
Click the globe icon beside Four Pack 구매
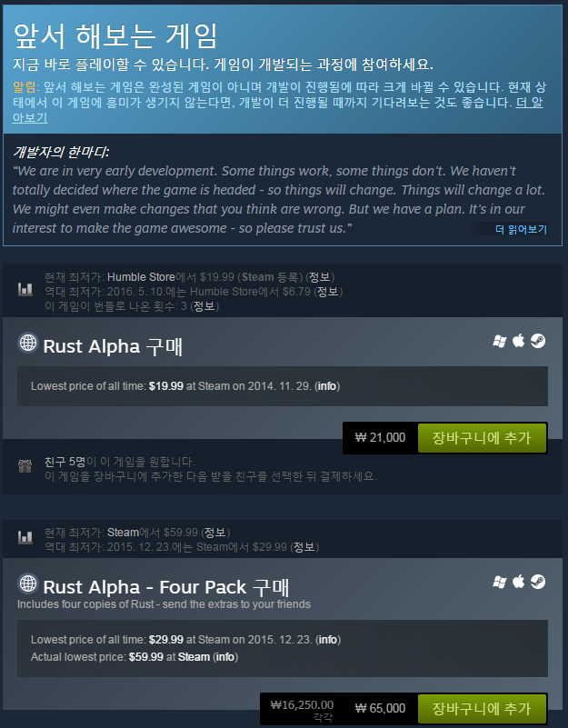[28, 583]
